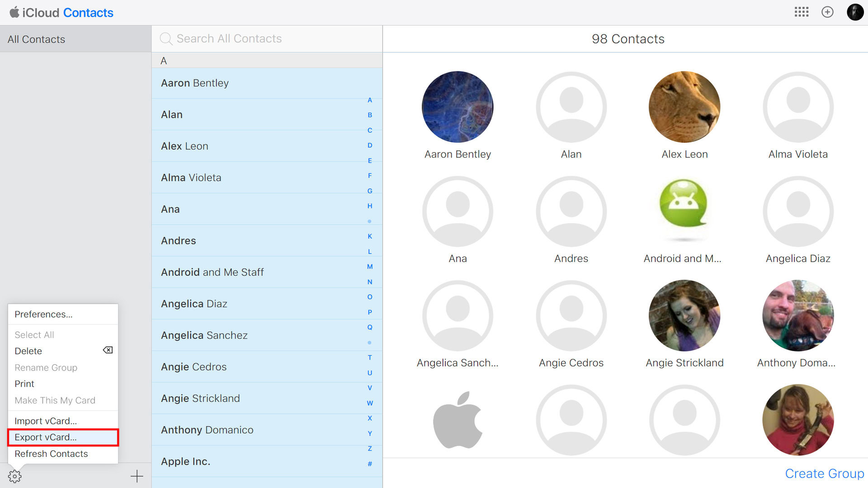The image size is (868, 488).
Task: Select the All Contacts group
Action: click(37, 39)
